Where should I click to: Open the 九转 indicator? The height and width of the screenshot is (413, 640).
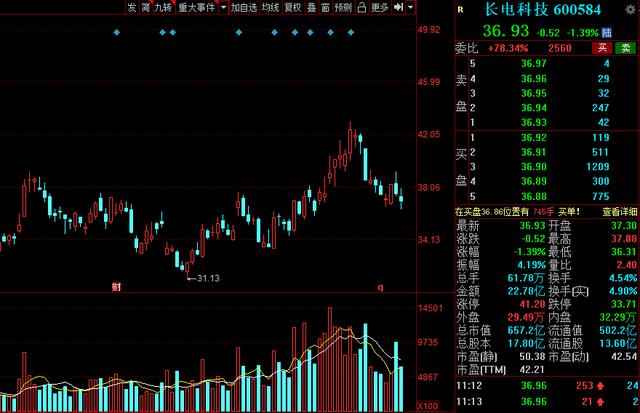pyautogui.click(x=163, y=7)
